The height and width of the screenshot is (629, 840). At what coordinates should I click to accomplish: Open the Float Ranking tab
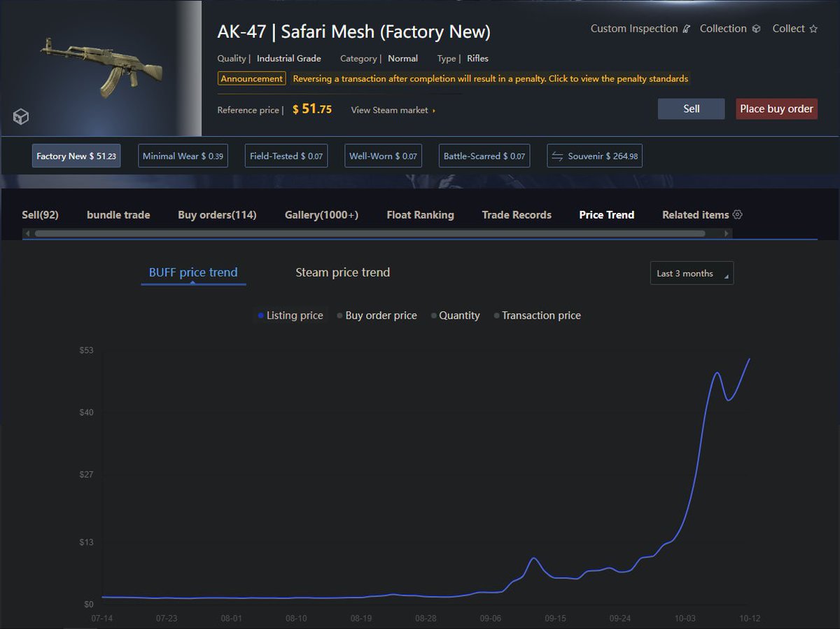[420, 215]
